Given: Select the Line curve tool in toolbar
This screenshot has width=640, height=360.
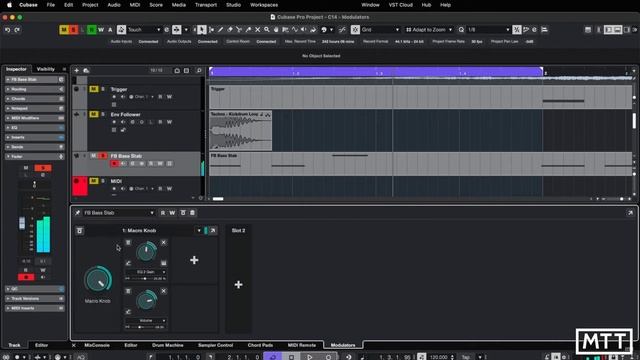Looking at the screenshot, I should (x=295, y=30).
